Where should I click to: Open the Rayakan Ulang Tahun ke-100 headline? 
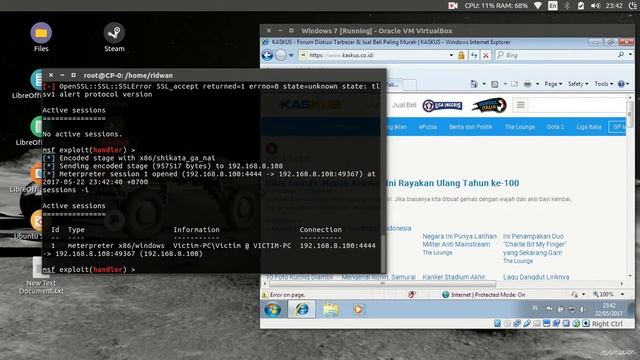pos(452,183)
